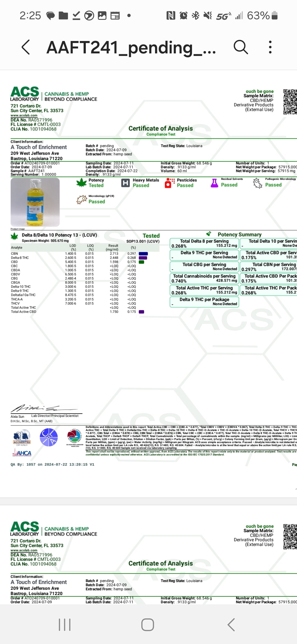Open recent apps from the navigation bar
This screenshot has height=644, width=297.
pos(65,624)
